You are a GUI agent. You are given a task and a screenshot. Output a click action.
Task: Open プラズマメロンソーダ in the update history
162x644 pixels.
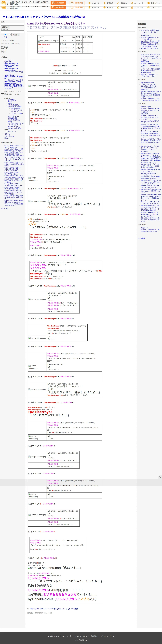point(148,84)
